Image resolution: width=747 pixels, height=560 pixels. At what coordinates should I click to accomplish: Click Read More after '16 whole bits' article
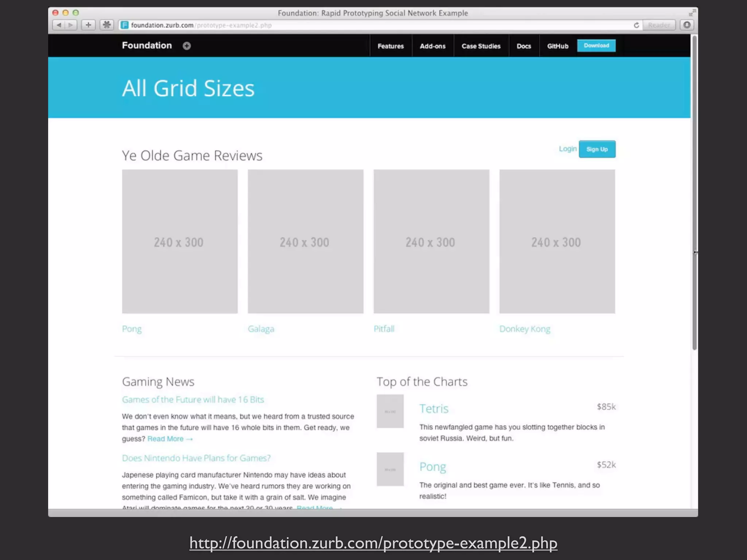[x=170, y=439]
